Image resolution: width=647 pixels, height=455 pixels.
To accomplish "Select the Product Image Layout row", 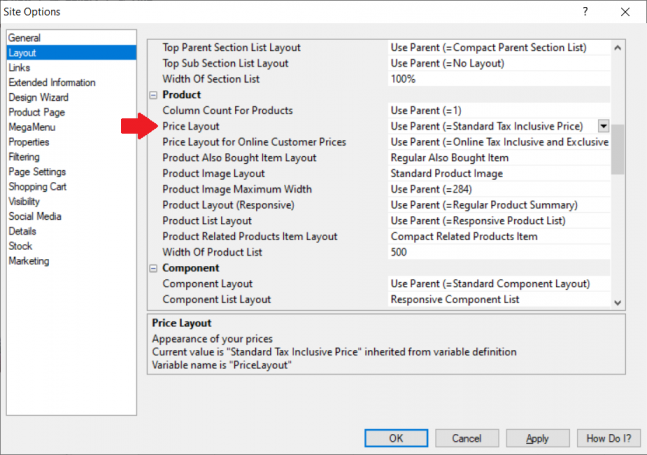I will click(x=220, y=173).
